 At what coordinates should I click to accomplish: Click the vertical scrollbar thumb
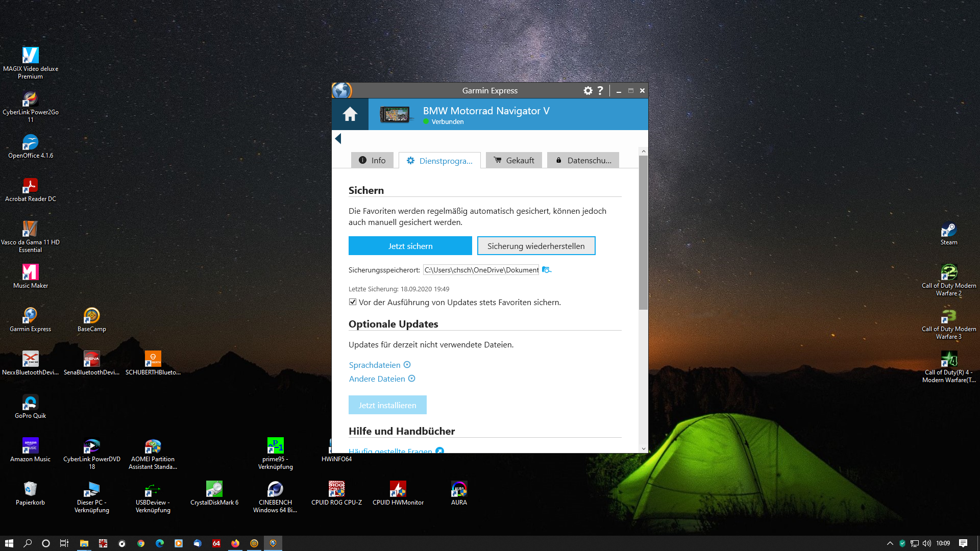643,232
